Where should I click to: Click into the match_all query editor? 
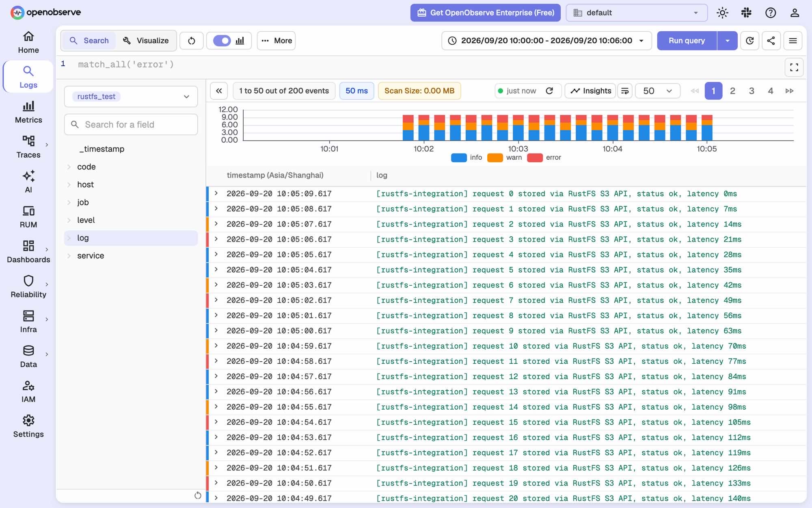tap(426, 65)
